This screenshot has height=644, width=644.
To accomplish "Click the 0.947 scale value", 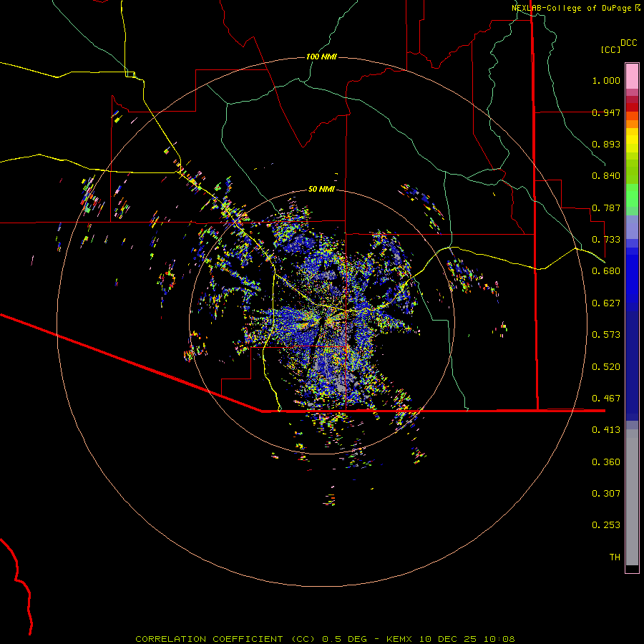I will coord(606,112).
